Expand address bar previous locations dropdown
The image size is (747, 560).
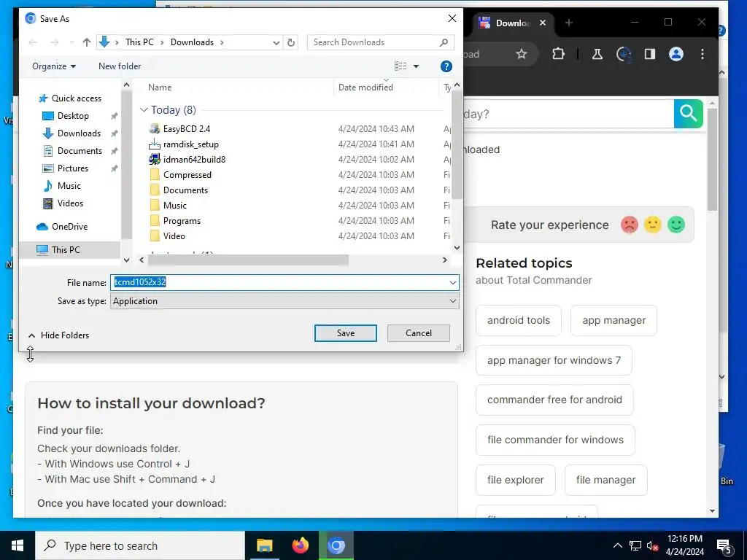[x=276, y=42]
